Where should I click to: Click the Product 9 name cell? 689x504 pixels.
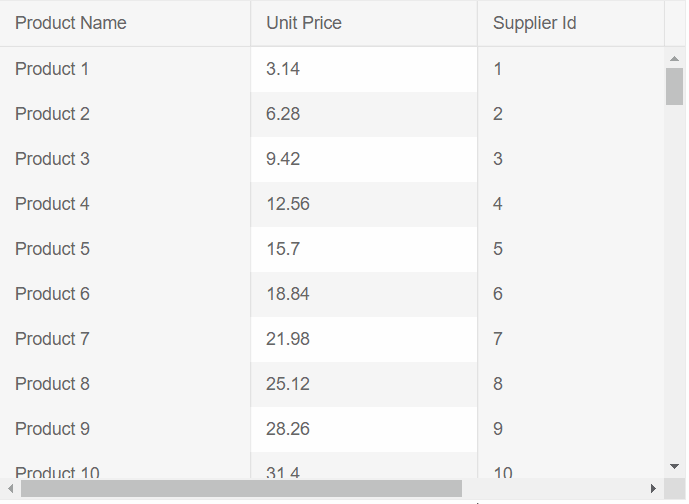click(52, 429)
